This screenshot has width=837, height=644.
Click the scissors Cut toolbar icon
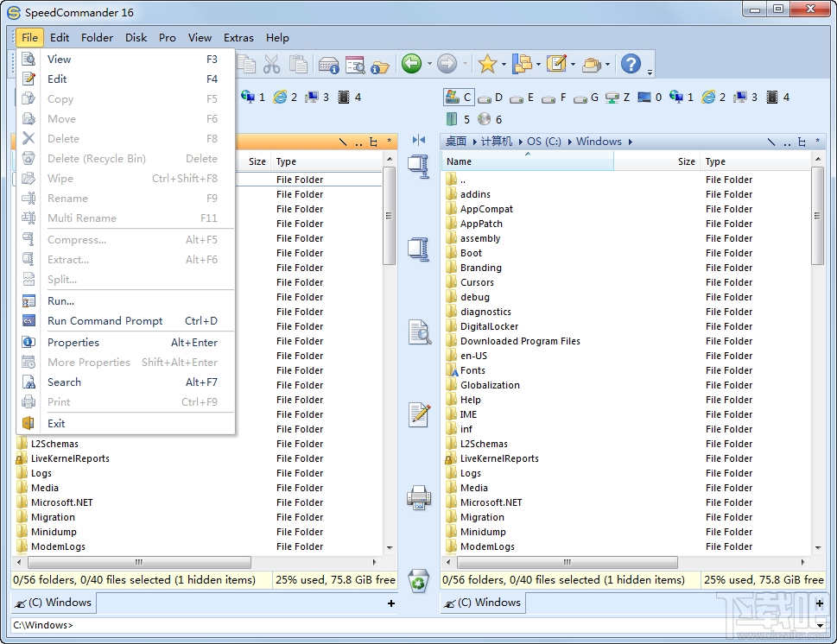pyautogui.click(x=272, y=64)
